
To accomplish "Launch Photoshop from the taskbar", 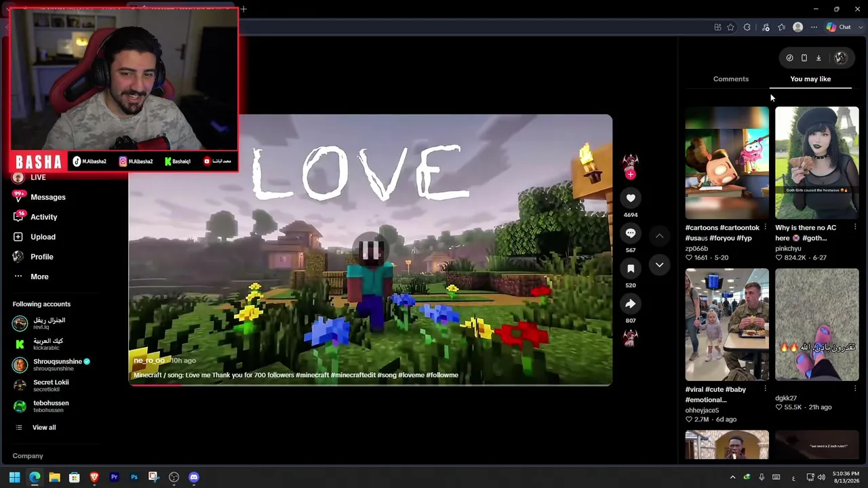I will click(134, 477).
